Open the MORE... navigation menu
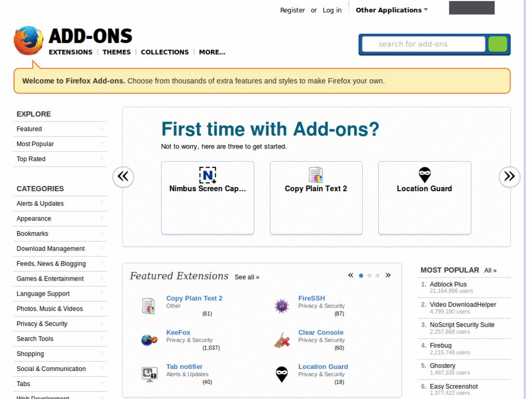The height and width of the screenshot is (399, 532). click(212, 52)
